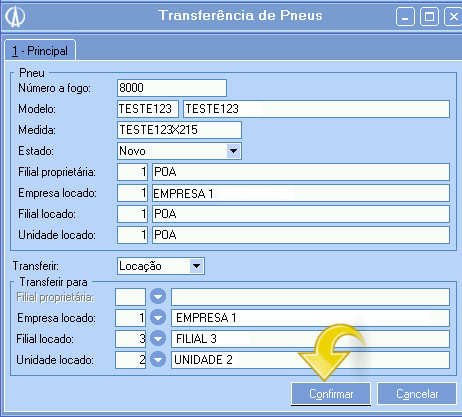Cancel the transfer with Cancelar button
The width and height of the screenshot is (462, 417).
(417, 394)
